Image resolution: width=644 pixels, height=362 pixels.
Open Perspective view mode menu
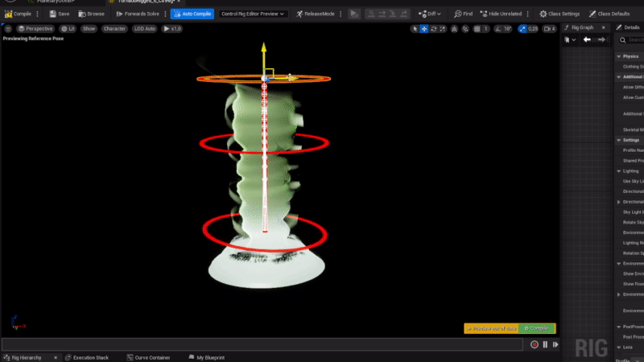[x=35, y=29]
